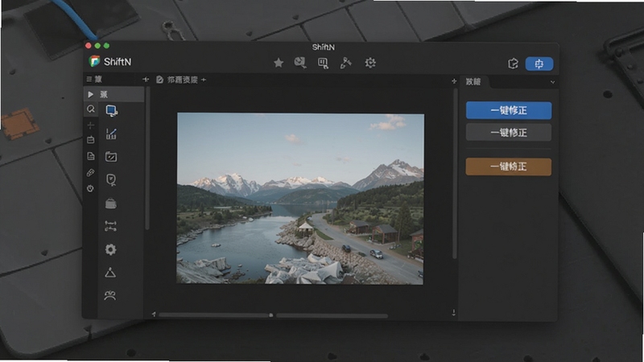Select the bandage healing icon in narrow sidebar
Image resolution: width=644 pixels, height=362 pixels.
pyautogui.click(x=90, y=173)
